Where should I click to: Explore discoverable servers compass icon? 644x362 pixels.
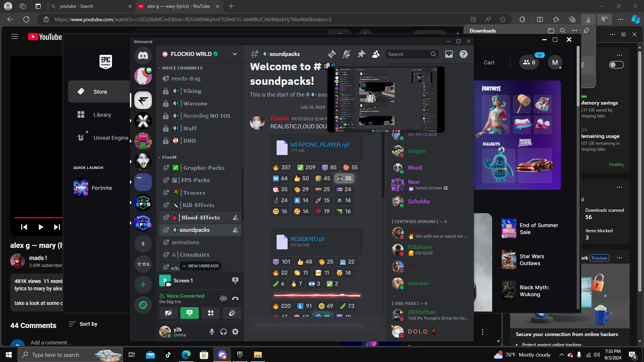click(x=143, y=305)
